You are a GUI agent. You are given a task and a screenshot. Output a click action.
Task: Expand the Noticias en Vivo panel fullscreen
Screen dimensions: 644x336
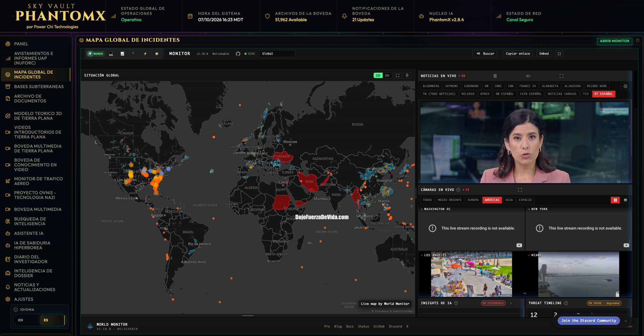[561, 76]
